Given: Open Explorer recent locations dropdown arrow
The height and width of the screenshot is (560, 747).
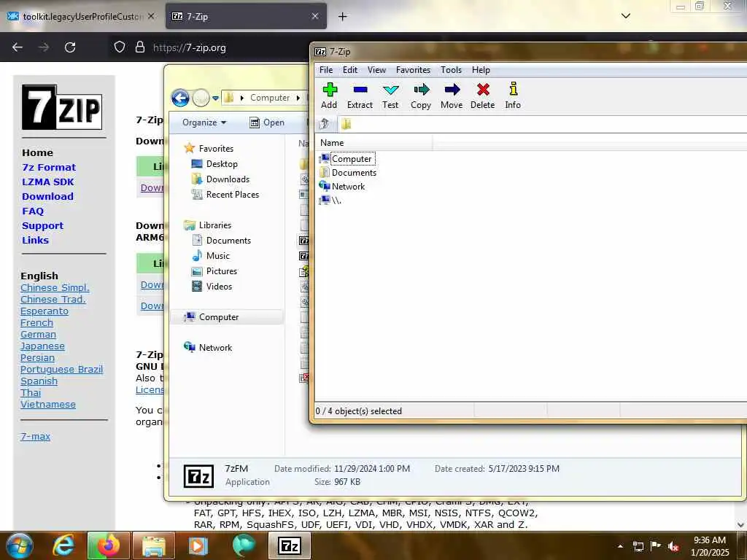Looking at the screenshot, I should pos(215,98).
